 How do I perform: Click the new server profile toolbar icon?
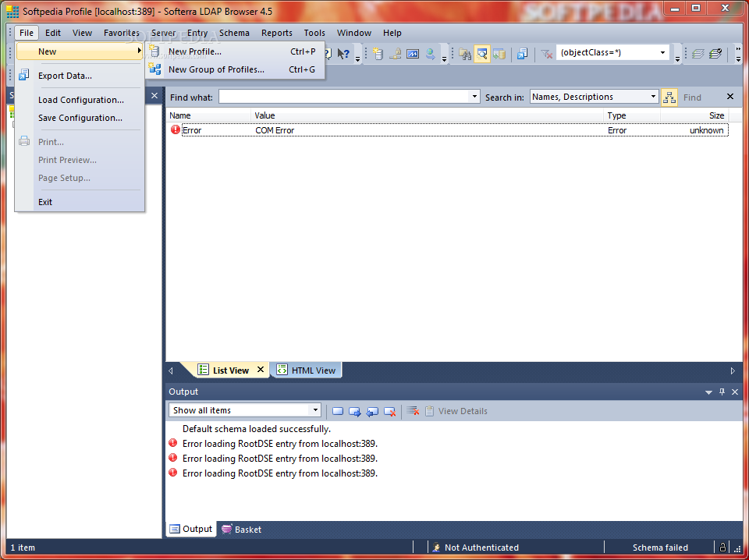[378, 54]
